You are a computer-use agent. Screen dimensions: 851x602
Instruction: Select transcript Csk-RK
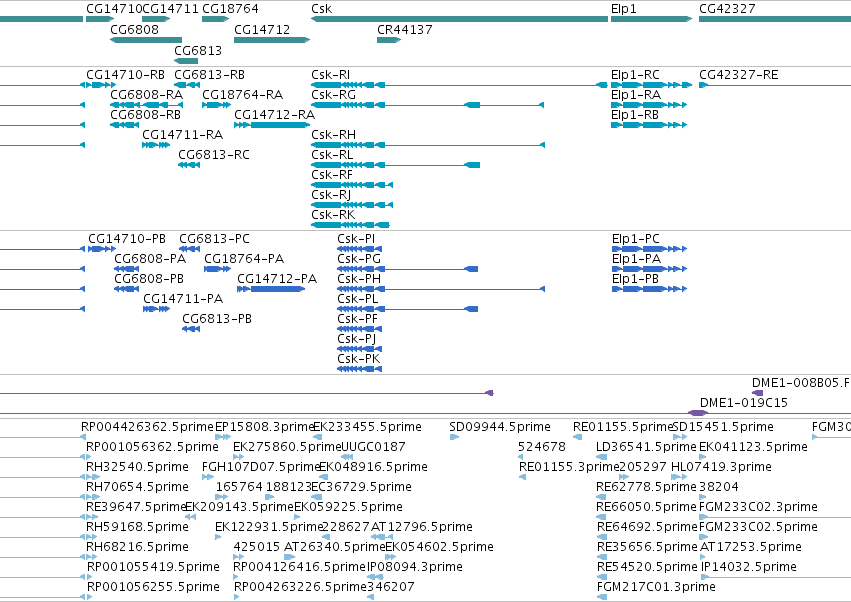[333, 215]
